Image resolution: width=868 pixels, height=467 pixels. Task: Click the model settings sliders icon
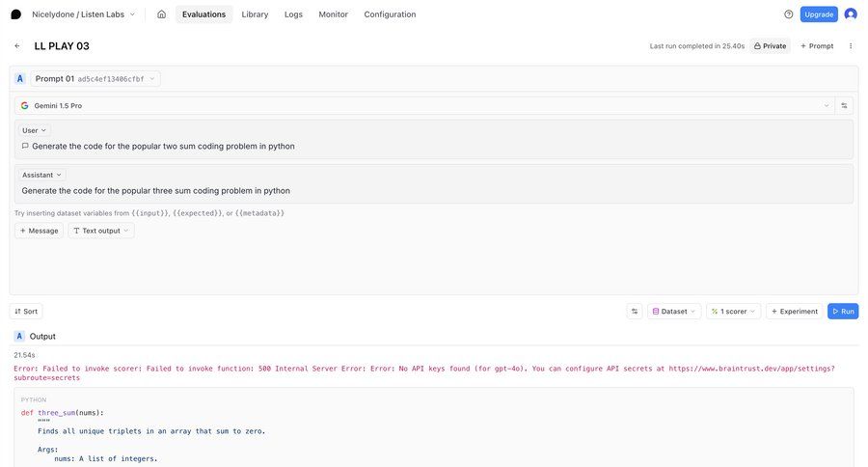[x=844, y=105]
